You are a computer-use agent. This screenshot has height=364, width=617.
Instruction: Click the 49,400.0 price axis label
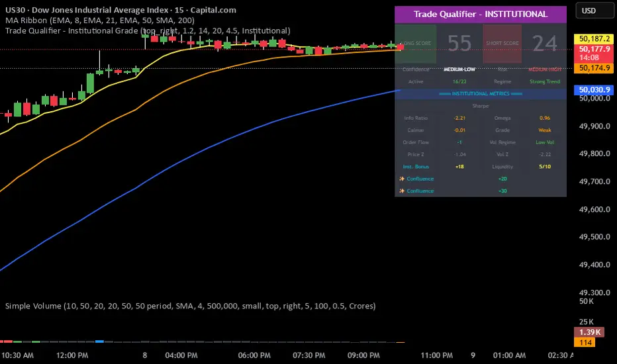[594, 265]
